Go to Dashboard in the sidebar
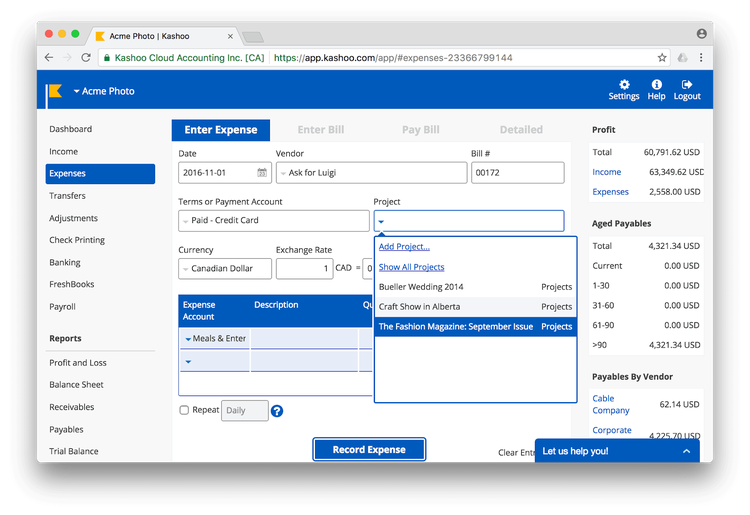The width and height of the screenshot is (750, 515). 70,129
